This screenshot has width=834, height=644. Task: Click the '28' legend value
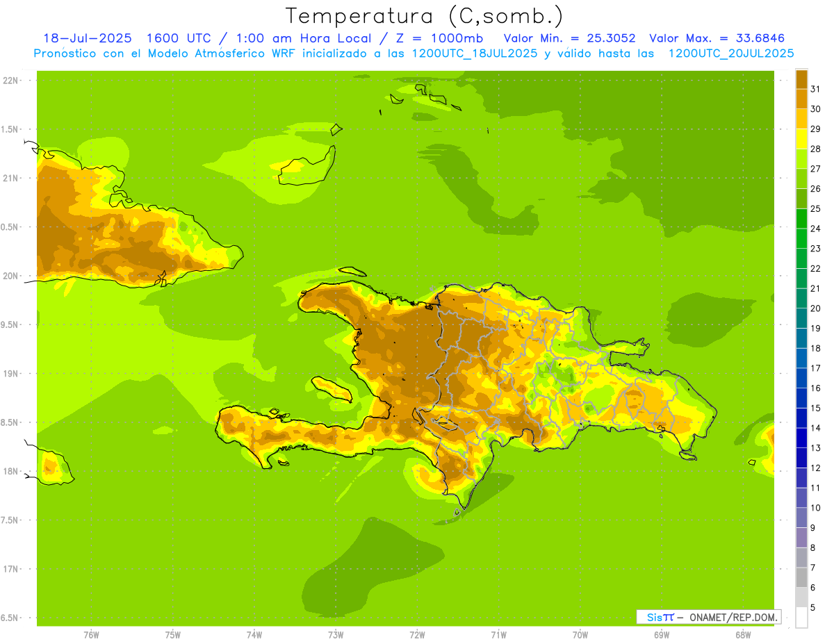click(x=815, y=149)
